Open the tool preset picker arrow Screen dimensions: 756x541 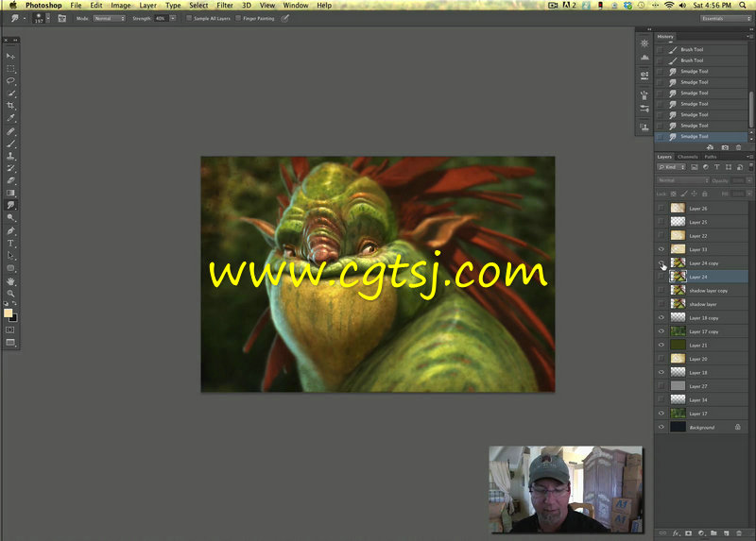click(x=25, y=19)
